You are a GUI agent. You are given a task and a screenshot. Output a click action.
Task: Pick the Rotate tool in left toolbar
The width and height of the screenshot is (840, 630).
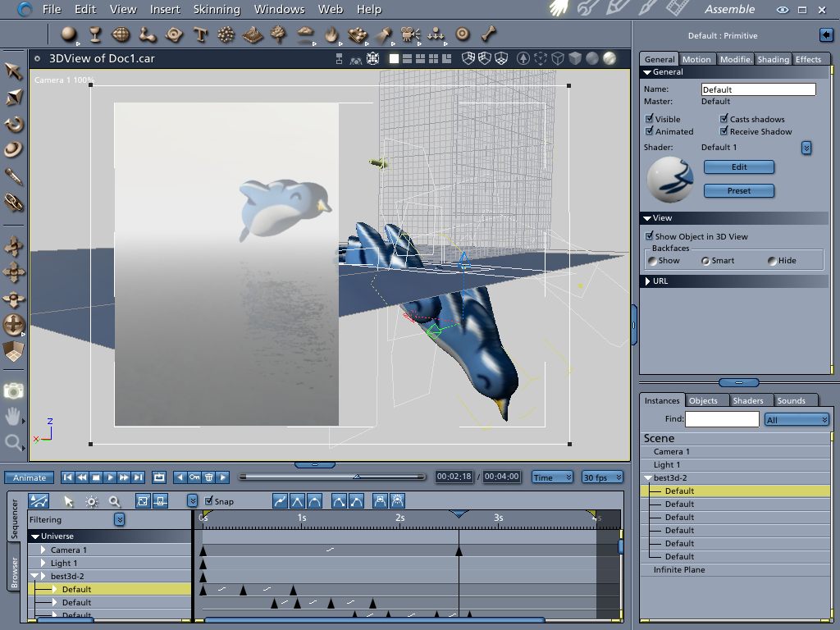click(x=14, y=124)
